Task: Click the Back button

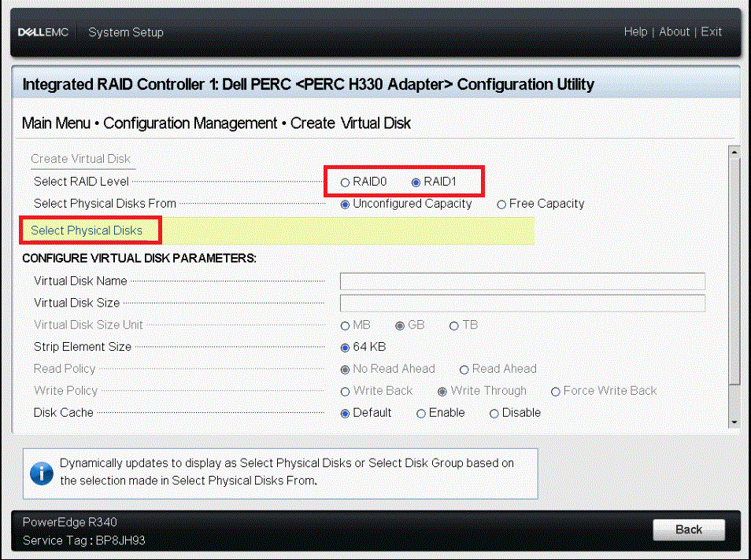Action: (x=689, y=529)
